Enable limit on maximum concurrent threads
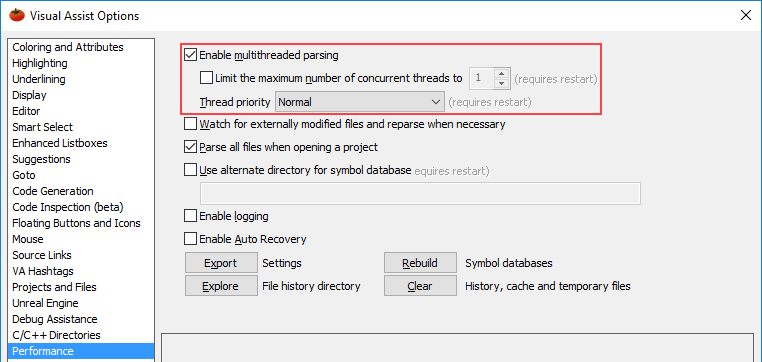The width and height of the screenshot is (762, 362). (x=206, y=78)
